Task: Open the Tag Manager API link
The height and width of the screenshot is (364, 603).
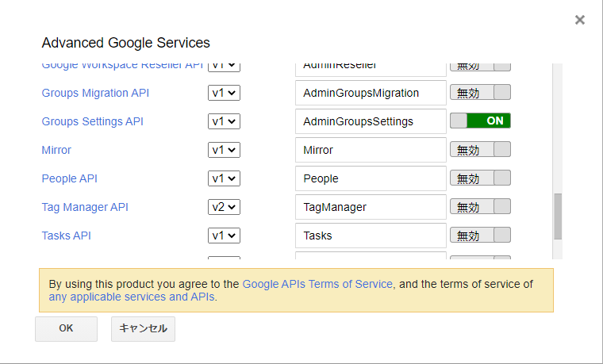Action: (x=85, y=207)
